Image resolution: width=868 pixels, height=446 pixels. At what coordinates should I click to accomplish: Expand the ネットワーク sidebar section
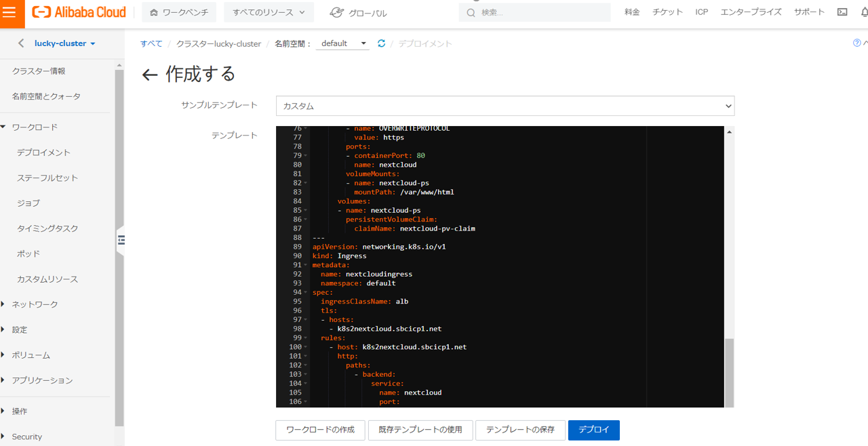coord(35,304)
